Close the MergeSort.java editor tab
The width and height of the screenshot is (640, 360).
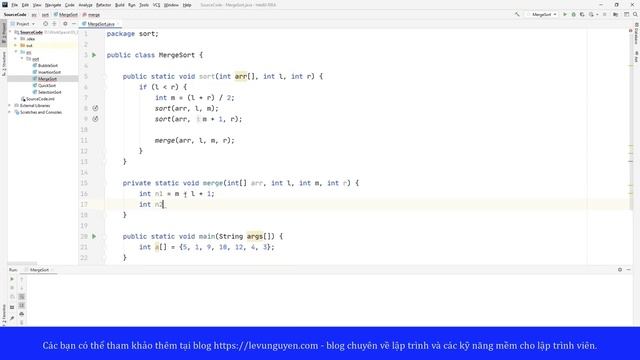(x=118, y=24)
